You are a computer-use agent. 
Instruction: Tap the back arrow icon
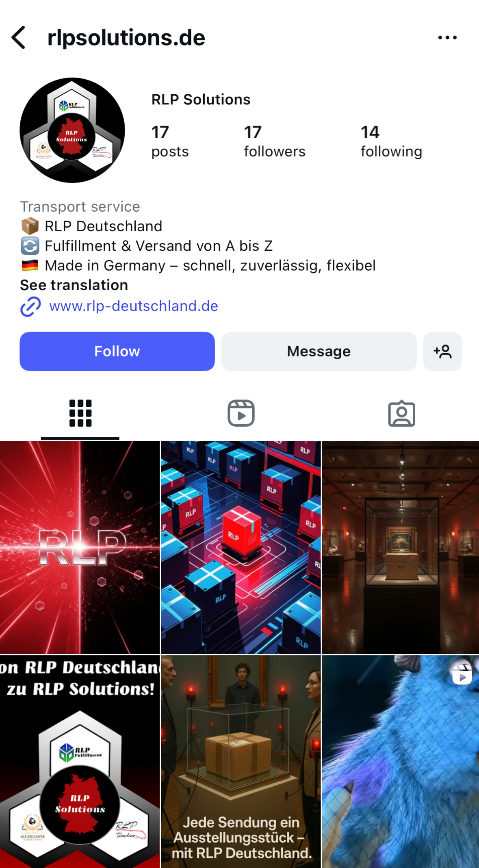tap(19, 37)
